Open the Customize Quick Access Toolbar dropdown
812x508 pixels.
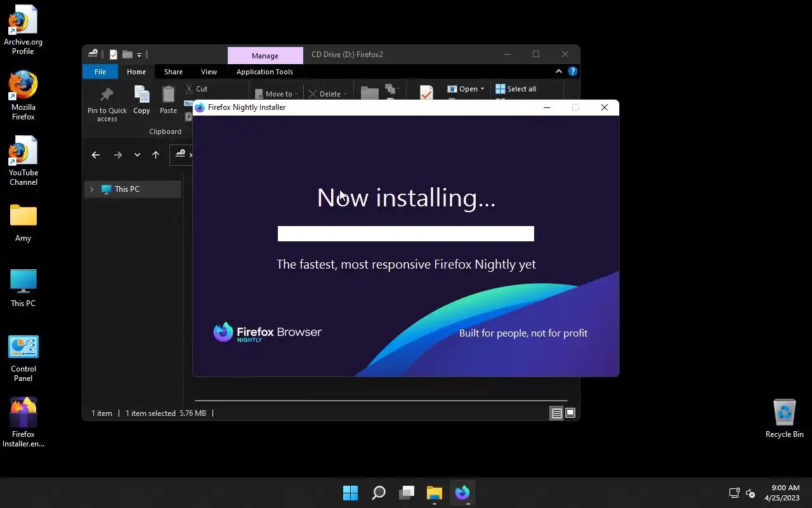[x=139, y=55]
